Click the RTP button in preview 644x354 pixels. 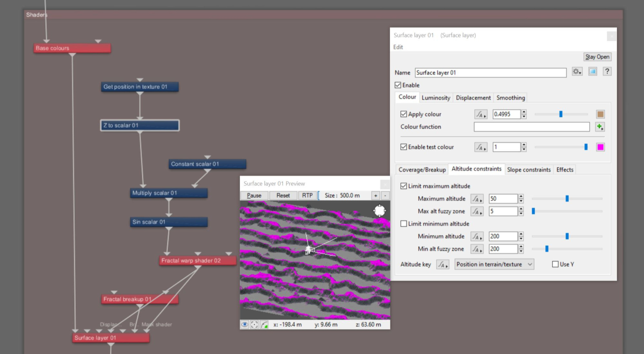click(x=308, y=196)
